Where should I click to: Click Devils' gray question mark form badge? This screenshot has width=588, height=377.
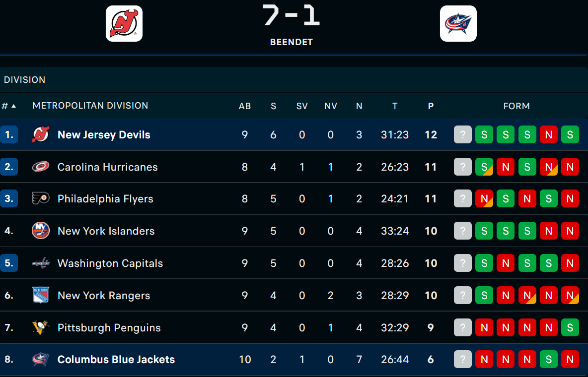coord(463,134)
